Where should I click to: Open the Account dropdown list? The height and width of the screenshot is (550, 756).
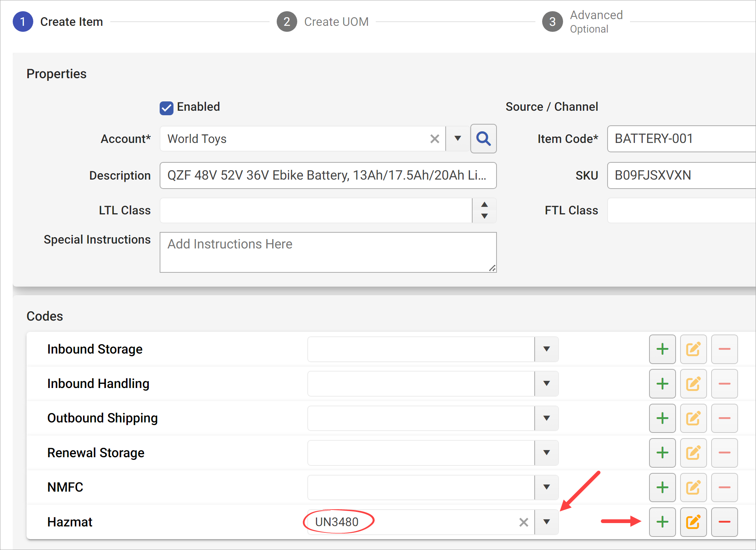pyautogui.click(x=457, y=138)
